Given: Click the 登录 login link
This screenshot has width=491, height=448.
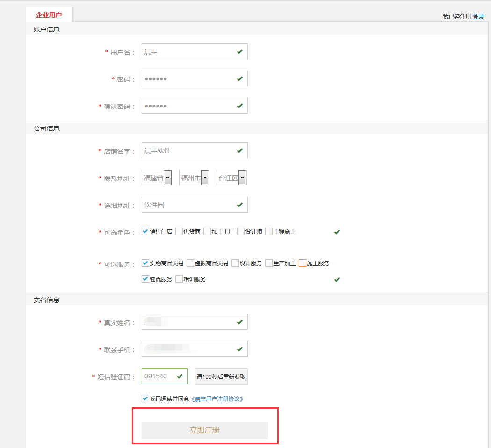Looking at the screenshot, I should [478, 15].
